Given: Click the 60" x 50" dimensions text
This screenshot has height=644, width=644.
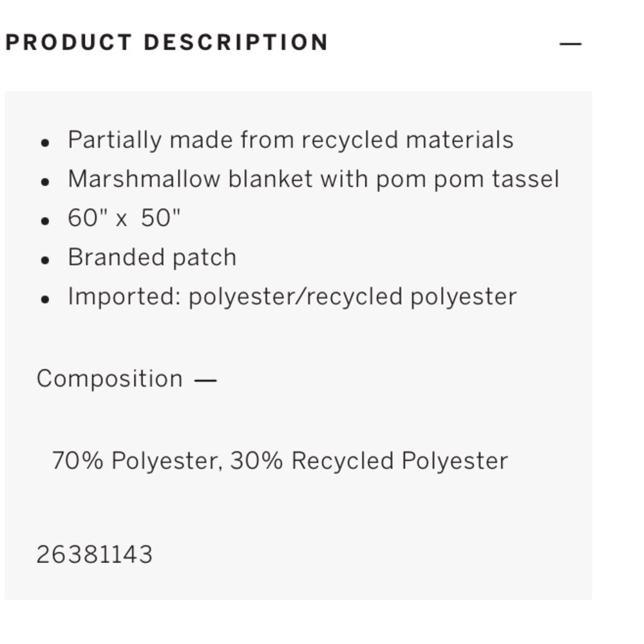Looking at the screenshot, I should tap(124, 218).
